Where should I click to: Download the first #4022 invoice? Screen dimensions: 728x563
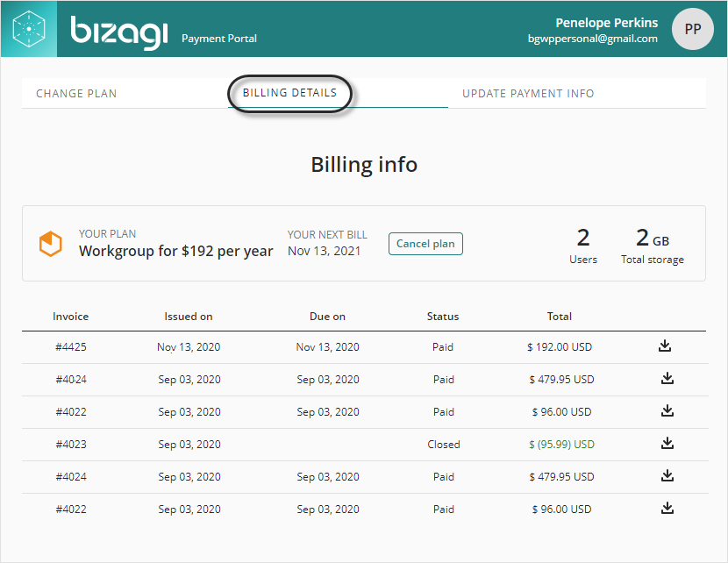667,410
